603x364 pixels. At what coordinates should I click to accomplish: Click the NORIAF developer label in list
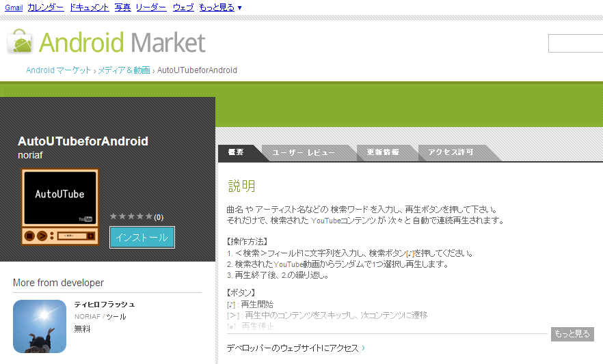click(x=88, y=316)
